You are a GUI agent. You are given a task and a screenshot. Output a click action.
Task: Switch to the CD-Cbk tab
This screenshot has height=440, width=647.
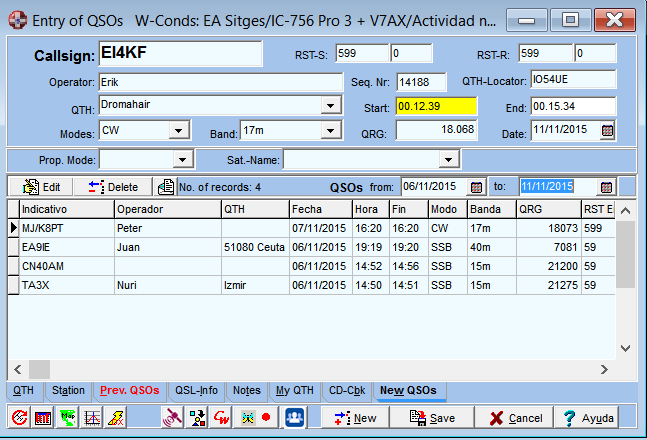[x=347, y=390]
